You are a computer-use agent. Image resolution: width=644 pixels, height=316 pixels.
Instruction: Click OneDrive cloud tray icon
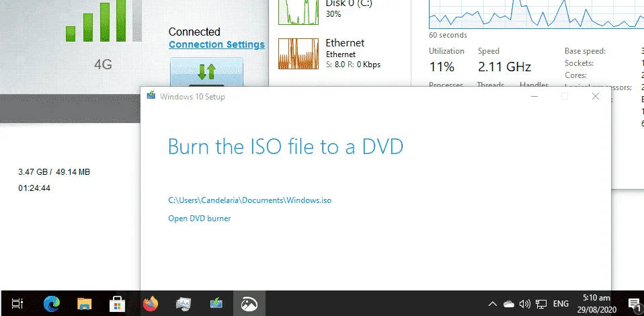509,304
